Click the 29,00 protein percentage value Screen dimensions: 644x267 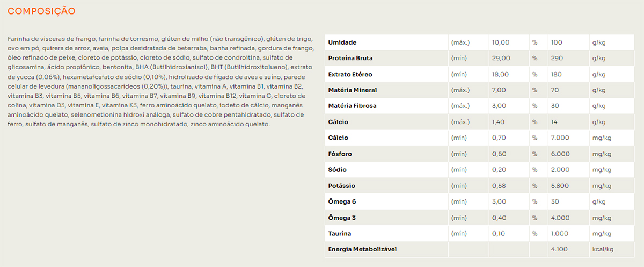click(x=501, y=58)
